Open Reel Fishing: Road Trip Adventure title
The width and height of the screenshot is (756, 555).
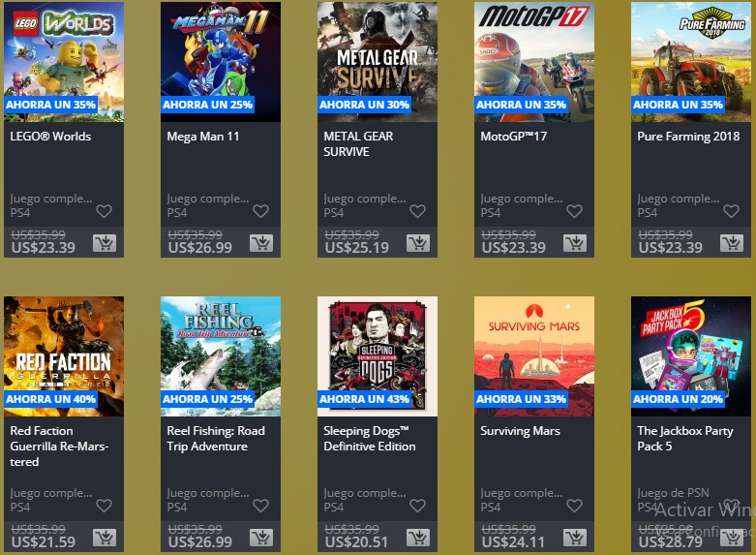216,438
